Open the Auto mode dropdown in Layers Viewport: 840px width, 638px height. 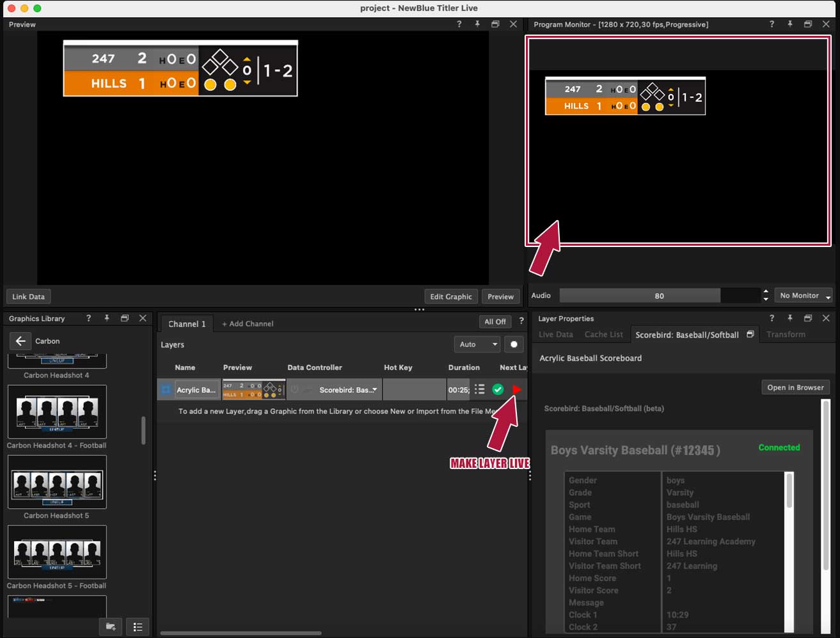477,344
